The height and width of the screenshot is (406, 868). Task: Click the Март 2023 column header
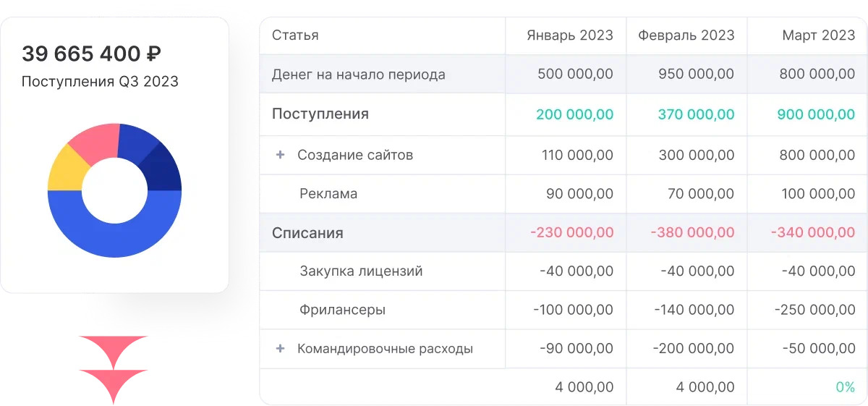[x=818, y=35]
